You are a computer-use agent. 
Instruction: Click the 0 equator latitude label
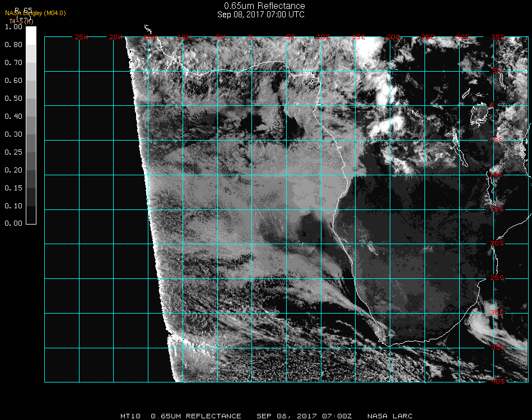[x=492, y=105]
